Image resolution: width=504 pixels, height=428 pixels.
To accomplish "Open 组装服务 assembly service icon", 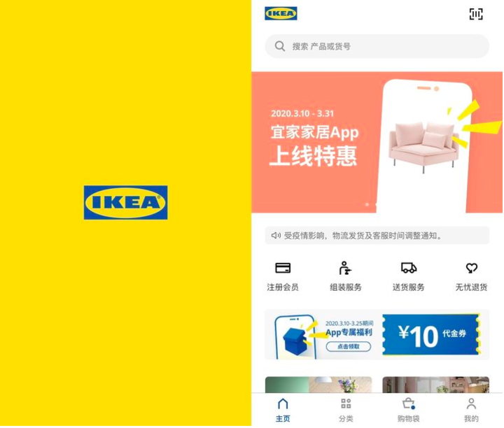I will [345, 268].
